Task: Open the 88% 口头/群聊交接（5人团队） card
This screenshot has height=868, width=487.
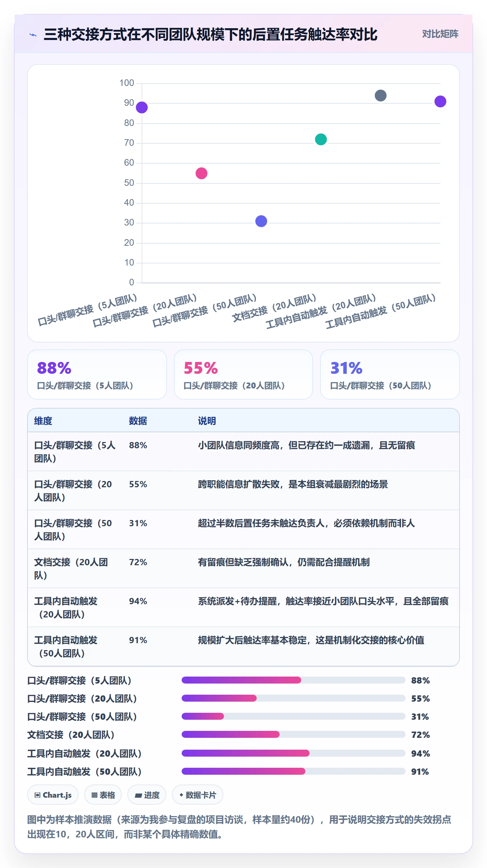Action: (97, 374)
